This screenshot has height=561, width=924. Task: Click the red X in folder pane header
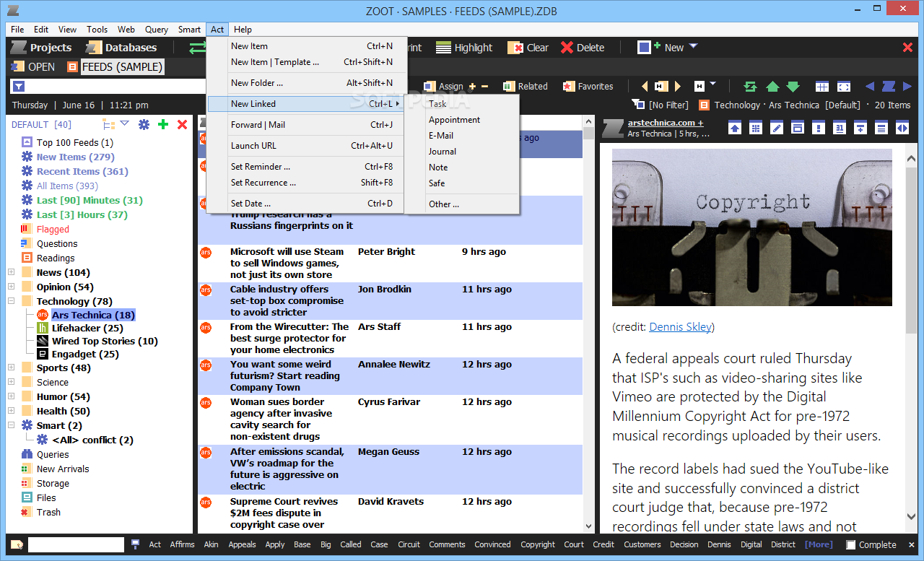coord(182,124)
